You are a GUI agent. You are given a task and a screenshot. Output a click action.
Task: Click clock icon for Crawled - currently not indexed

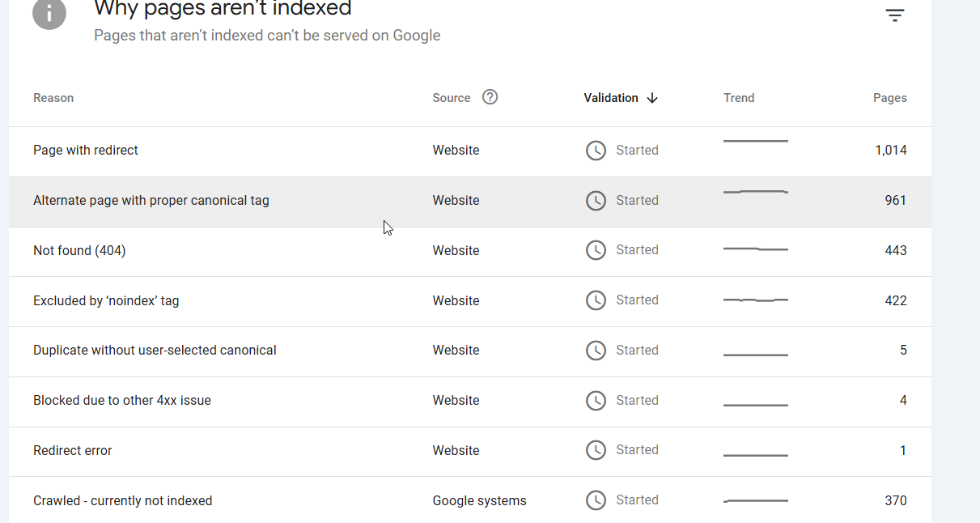596,500
